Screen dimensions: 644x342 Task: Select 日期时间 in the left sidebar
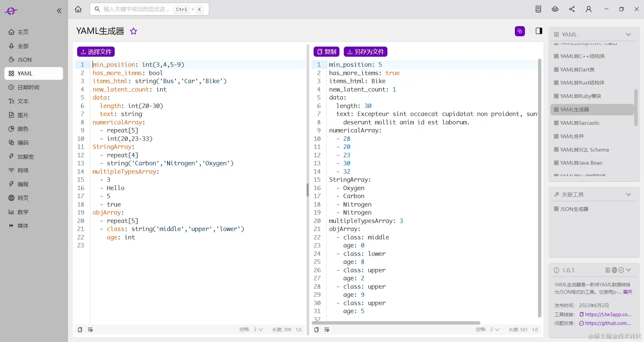34,87
